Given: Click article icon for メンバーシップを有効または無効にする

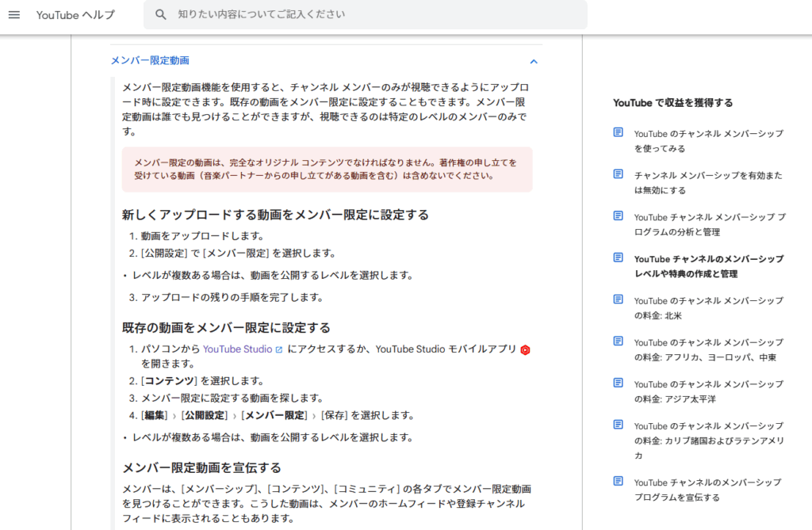Looking at the screenshot, I should pyautogui.click(x=619, y=174).
